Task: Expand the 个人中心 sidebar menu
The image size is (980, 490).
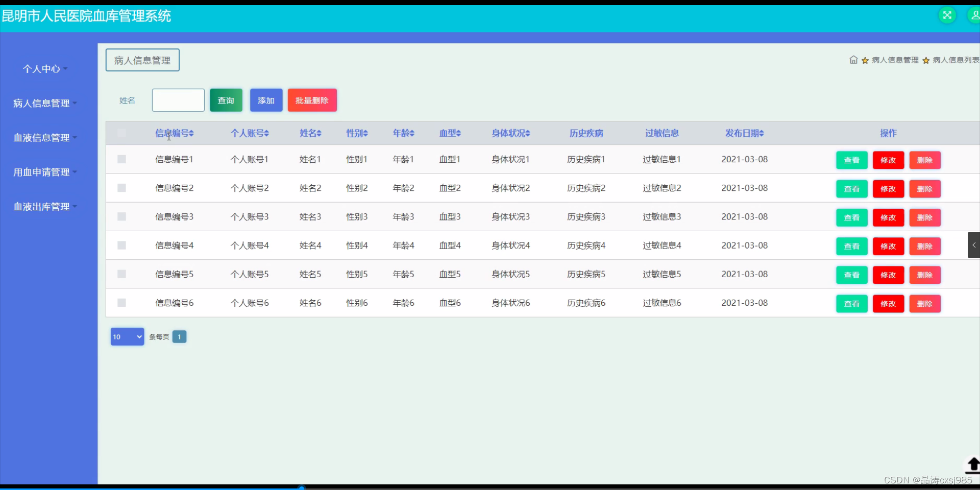Action: pyautogui.click(x=45, y=69)
